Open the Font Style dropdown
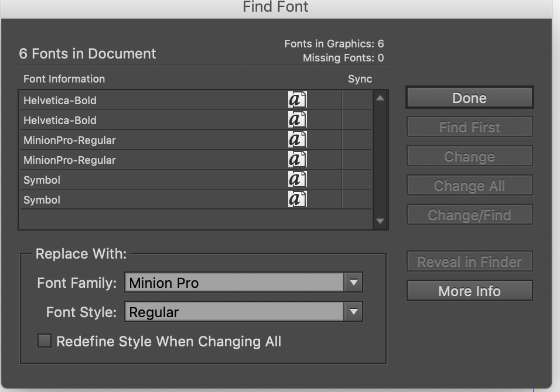Screen dimensions: 560x392 353,312
